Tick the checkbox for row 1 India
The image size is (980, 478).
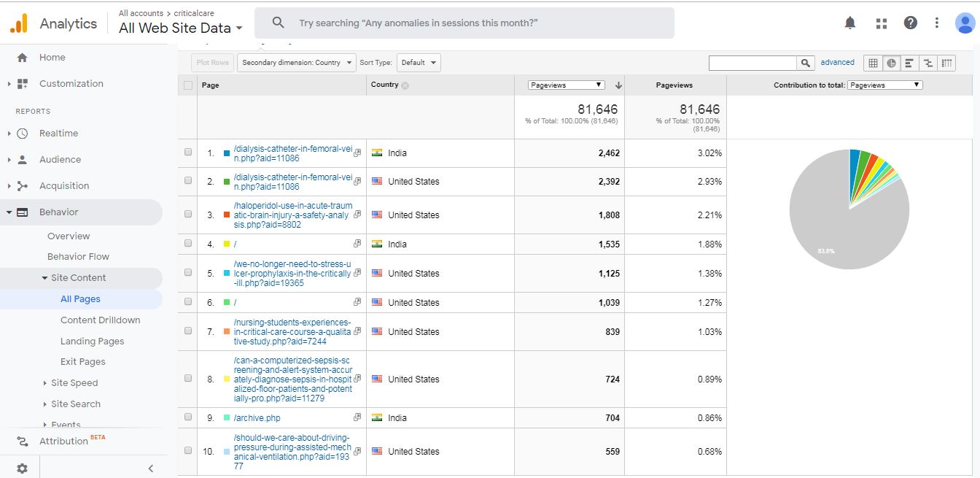point(188,153)
